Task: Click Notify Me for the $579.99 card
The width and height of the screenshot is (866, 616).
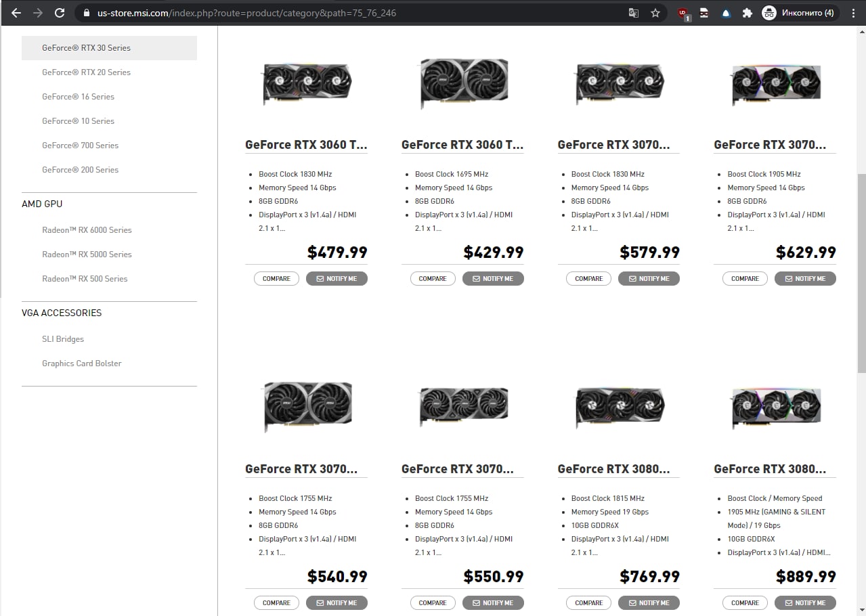Action: coord(649,279)
